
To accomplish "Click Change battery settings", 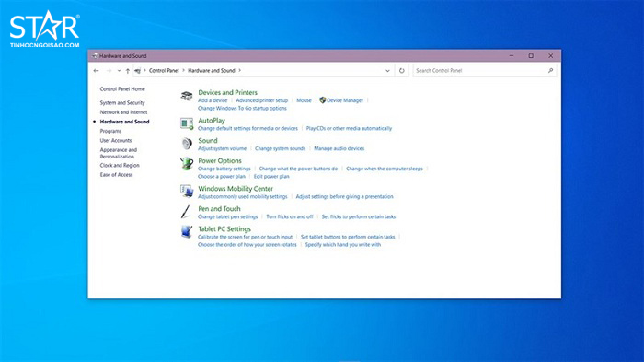I will click(x=224, y=169).
